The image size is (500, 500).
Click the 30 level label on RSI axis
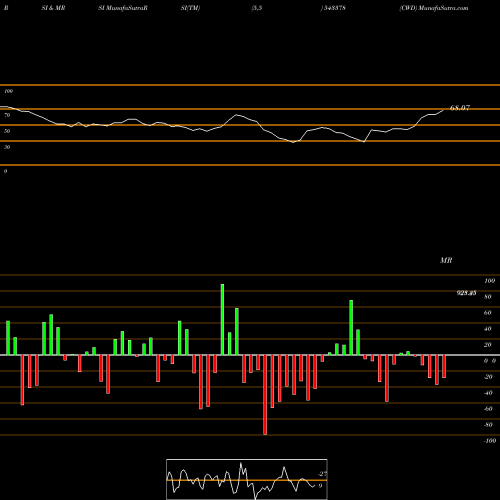tap(7, 147)
